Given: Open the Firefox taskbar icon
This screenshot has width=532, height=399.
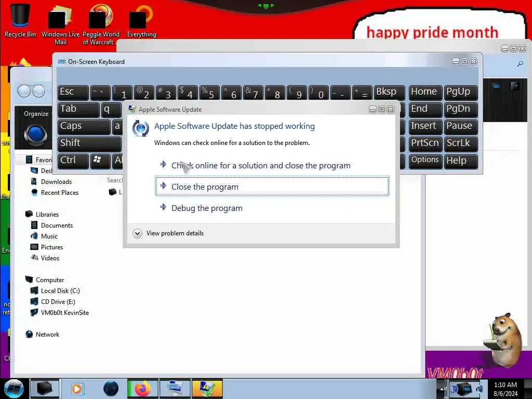Looking at the screenshot, I should [142, 389].
